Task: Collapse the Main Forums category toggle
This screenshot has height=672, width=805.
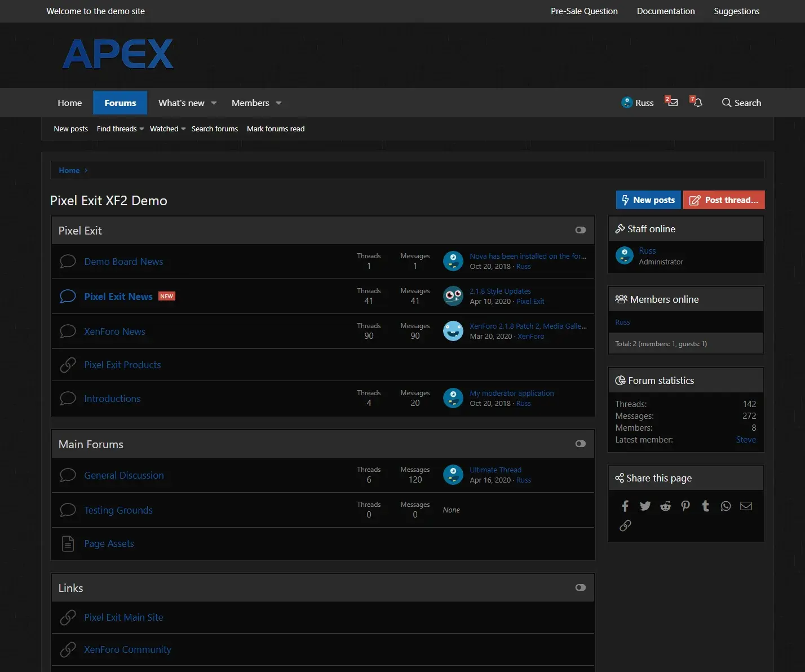Action: [x=580, y=444]
